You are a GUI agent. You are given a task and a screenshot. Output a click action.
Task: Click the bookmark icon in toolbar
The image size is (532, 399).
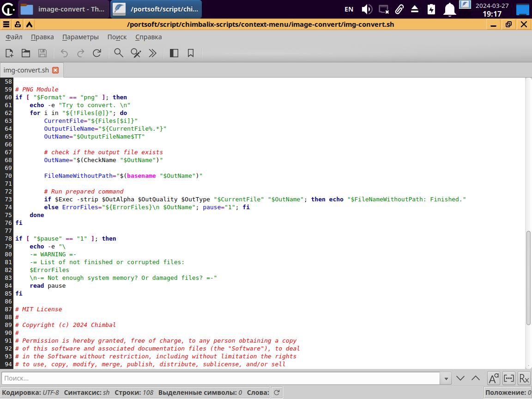point(191,53)
